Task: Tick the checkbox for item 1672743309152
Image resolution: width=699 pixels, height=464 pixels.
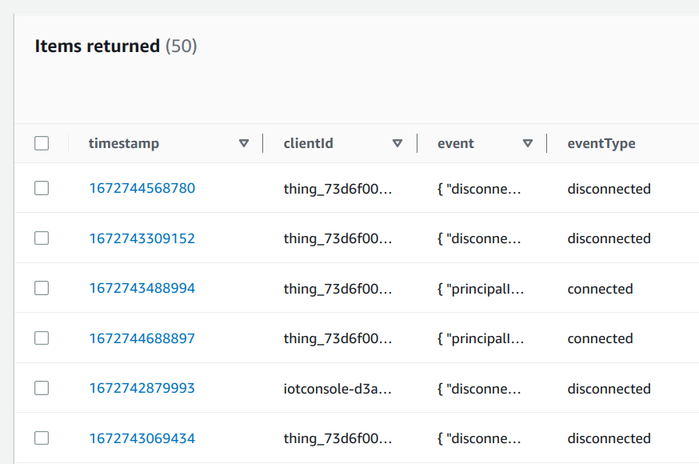Action: pos(42,238)
